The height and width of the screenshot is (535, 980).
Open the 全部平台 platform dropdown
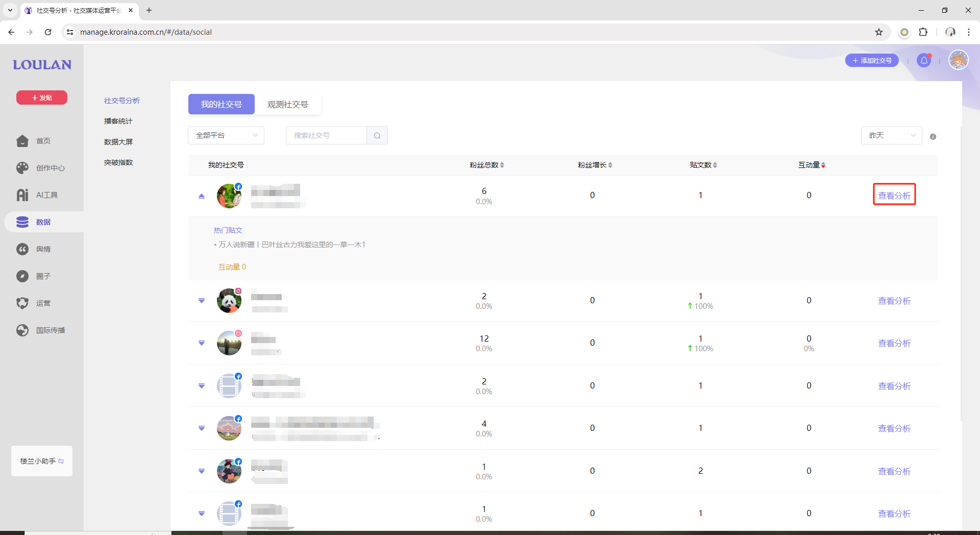point(226,136)
